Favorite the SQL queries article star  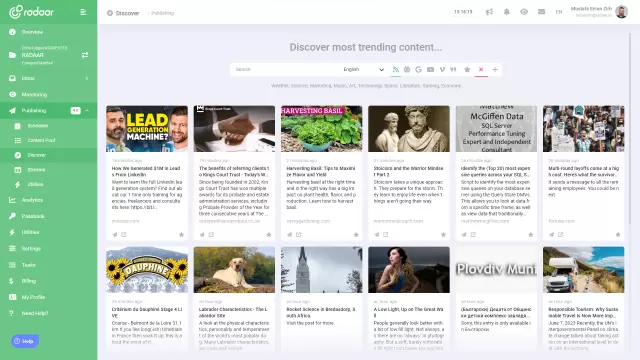point(531,235)
